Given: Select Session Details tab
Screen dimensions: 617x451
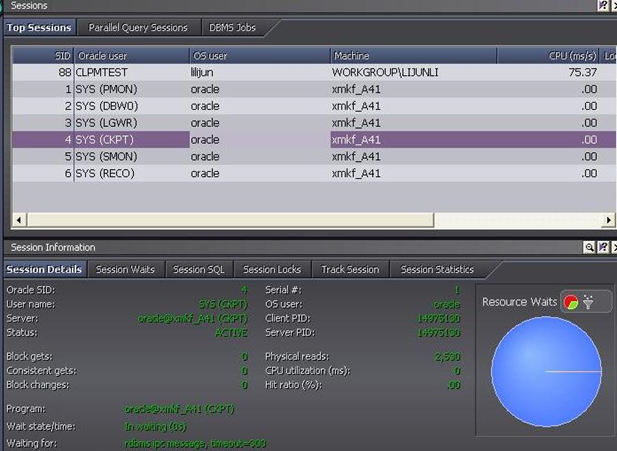Looking at the screenshot, I should coord(44,270).
